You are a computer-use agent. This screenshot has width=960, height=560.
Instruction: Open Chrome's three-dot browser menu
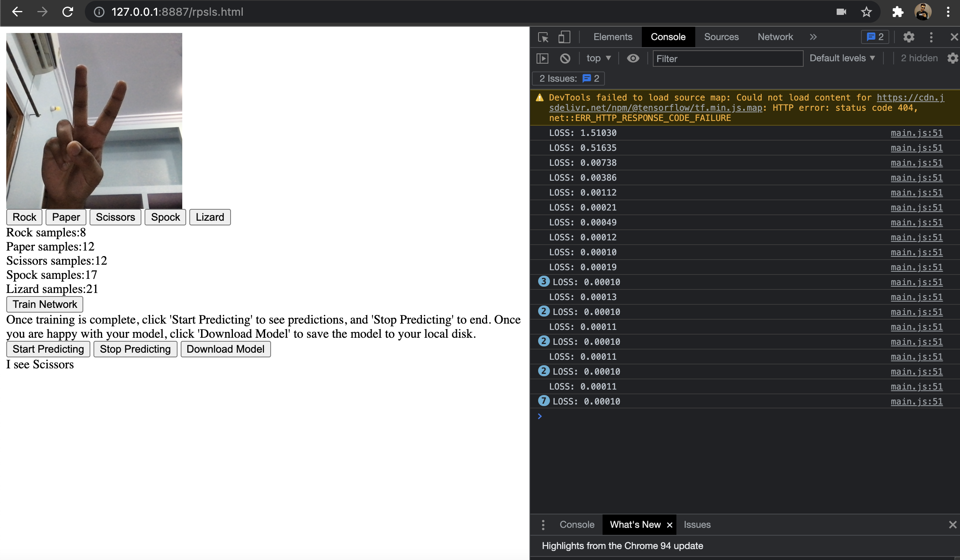tap(949, 12)
